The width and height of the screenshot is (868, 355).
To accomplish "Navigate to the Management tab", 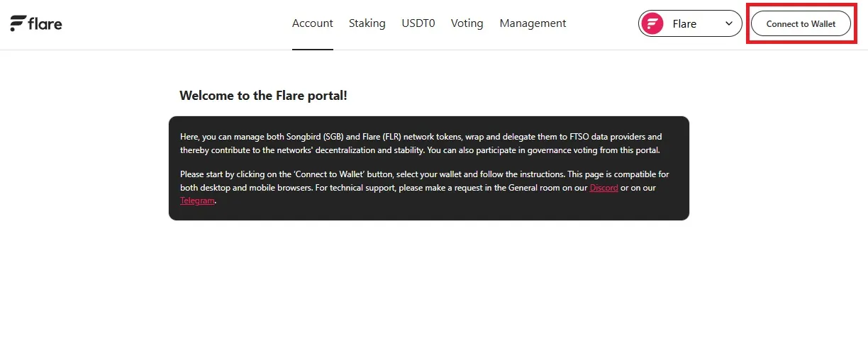I will click(533, 23).
